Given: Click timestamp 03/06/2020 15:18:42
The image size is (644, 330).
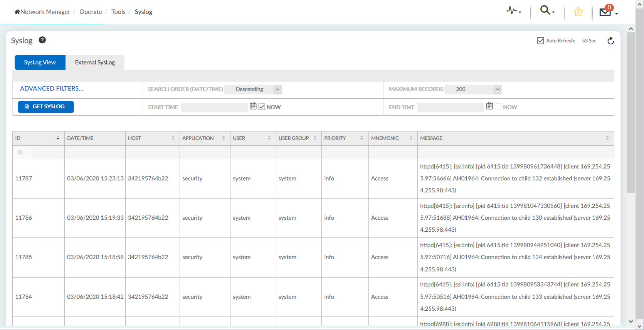Looking at the screenshot, I should [95, 297].
